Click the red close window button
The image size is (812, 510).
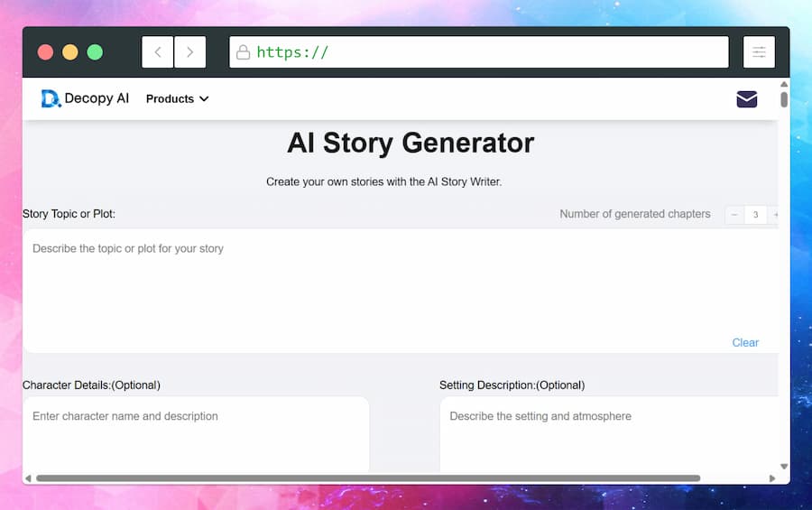46,52
